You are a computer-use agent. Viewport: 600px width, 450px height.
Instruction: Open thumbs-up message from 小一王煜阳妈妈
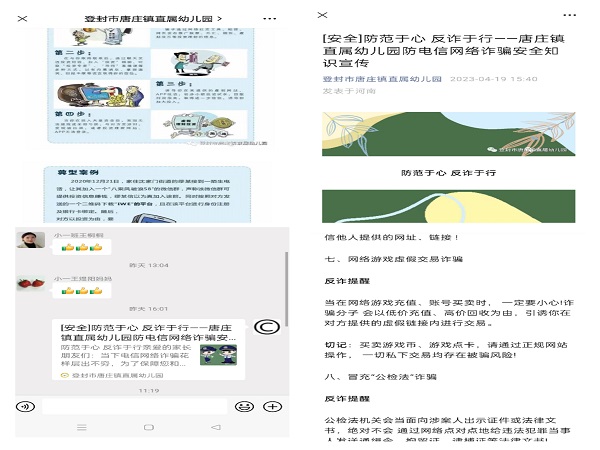point(82,291)
